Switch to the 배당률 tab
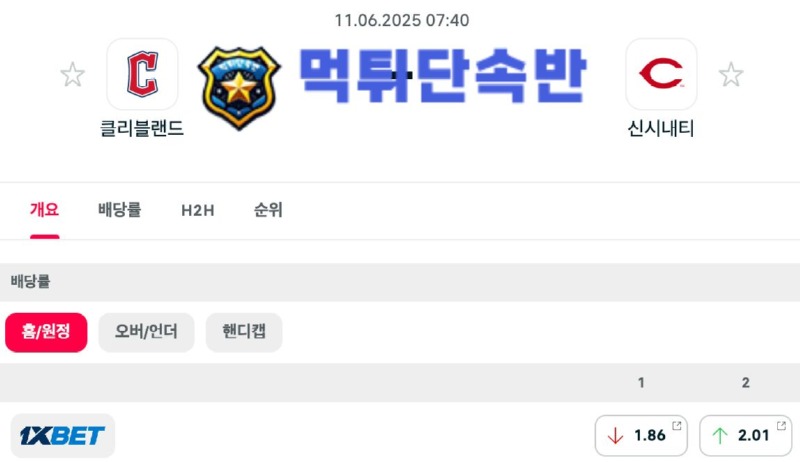800x462 pixels. pos(119,210)
